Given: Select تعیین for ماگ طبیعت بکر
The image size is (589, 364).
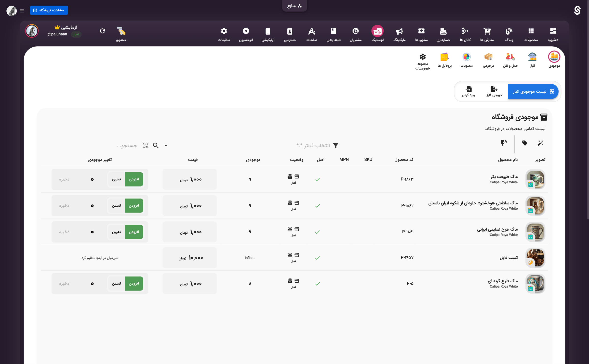Looking at the screenshot, I should click(x=116, y=179).
